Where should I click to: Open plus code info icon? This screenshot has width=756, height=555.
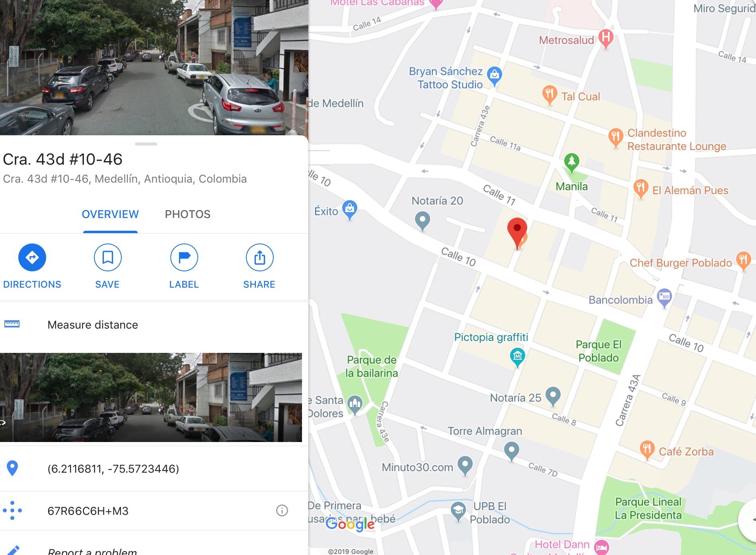(x=282, y=510)
